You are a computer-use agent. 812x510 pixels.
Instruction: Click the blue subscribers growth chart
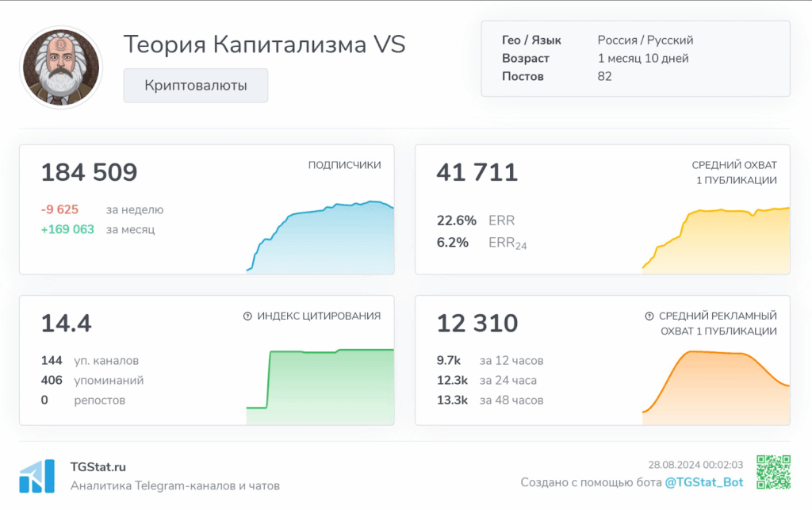[x=321, y=238]
